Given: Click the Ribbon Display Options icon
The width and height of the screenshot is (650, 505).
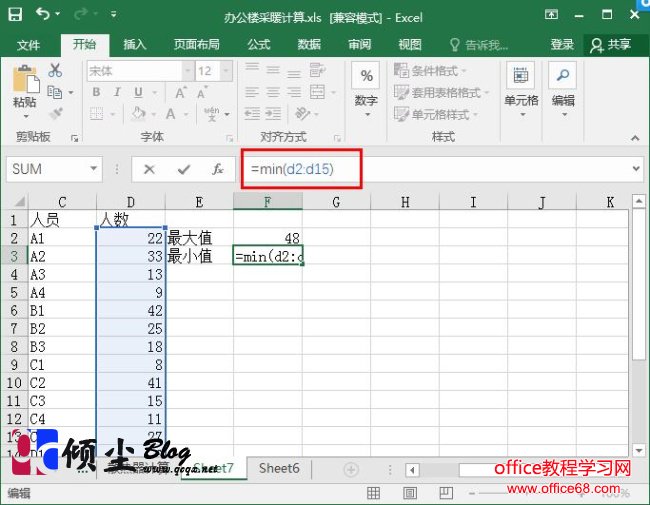Looking at the screenshot, I should 551,15.
